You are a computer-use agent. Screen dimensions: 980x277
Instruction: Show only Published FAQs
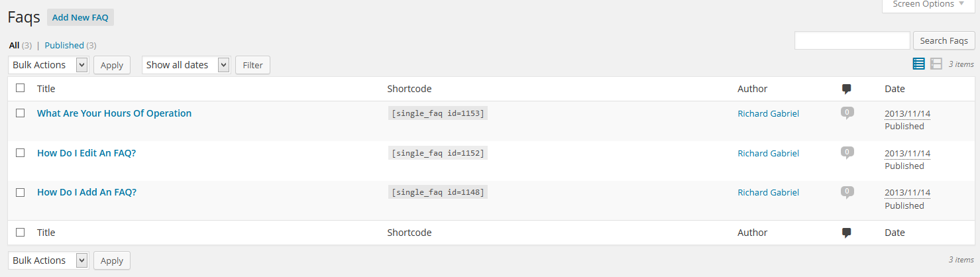coord(64,46)
